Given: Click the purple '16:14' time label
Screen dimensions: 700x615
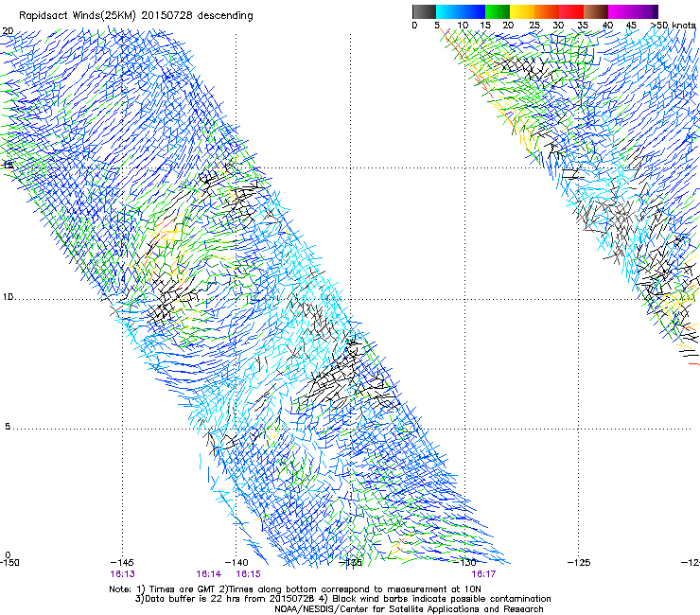Looking at the screenshot, I should (x=208, y=574).
